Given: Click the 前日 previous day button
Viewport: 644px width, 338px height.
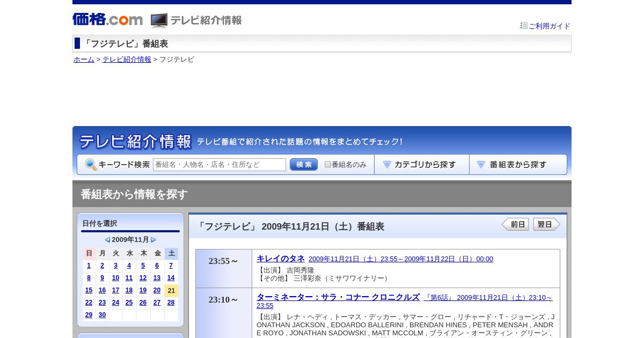Looking at the screenshot, I should 515,224.
